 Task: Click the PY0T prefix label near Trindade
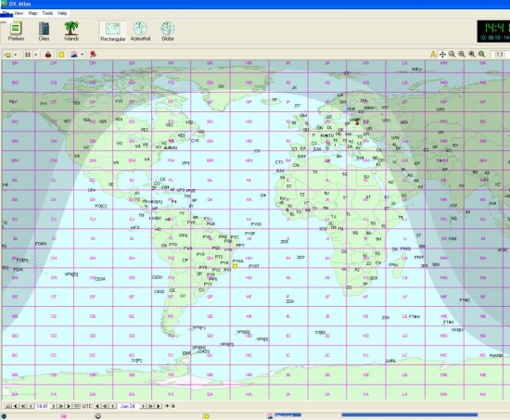[x=254, y=266]
